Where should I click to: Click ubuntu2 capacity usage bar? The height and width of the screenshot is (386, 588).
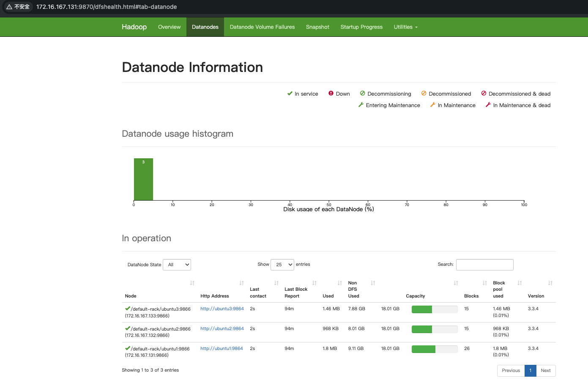coord(435,329)
